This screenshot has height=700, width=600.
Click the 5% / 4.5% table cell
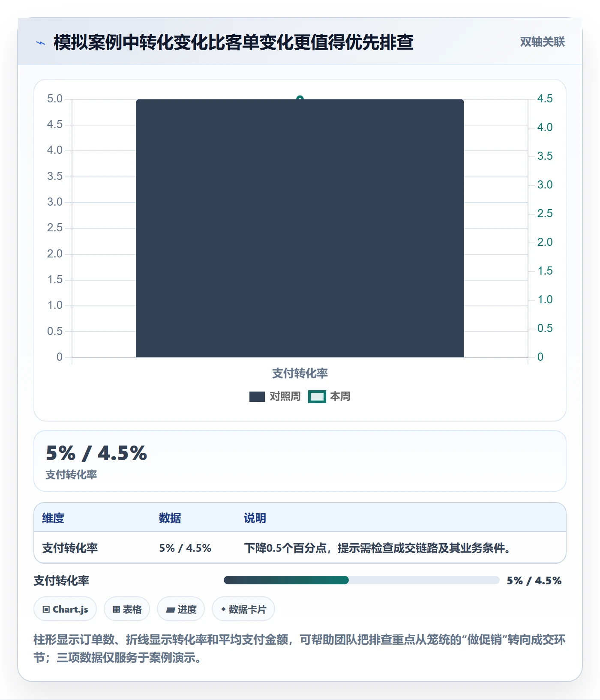(185, 548)
